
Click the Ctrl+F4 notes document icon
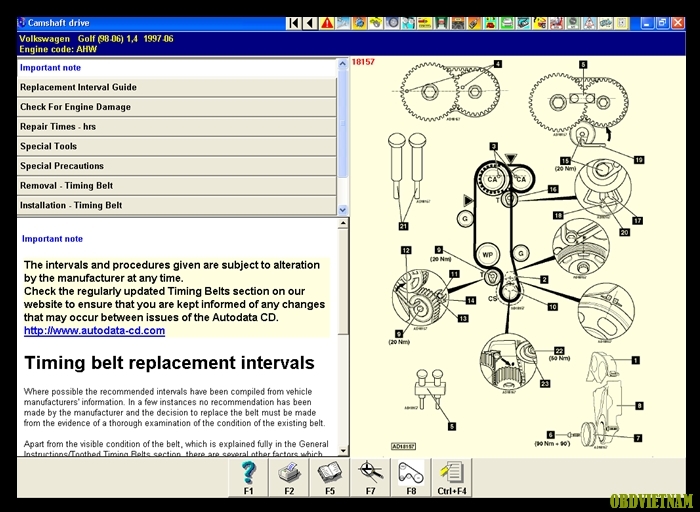(x=452, y=477)
